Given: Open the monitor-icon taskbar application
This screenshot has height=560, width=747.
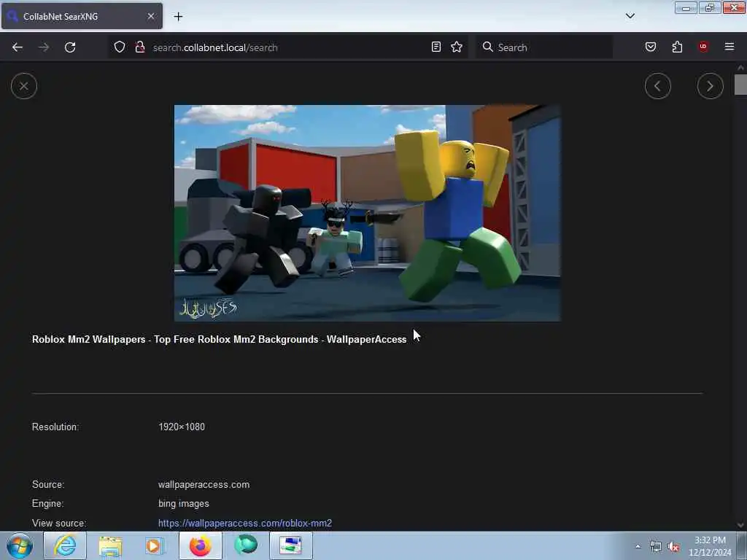Looking at the screenshot, I should (x=290, y=545).
